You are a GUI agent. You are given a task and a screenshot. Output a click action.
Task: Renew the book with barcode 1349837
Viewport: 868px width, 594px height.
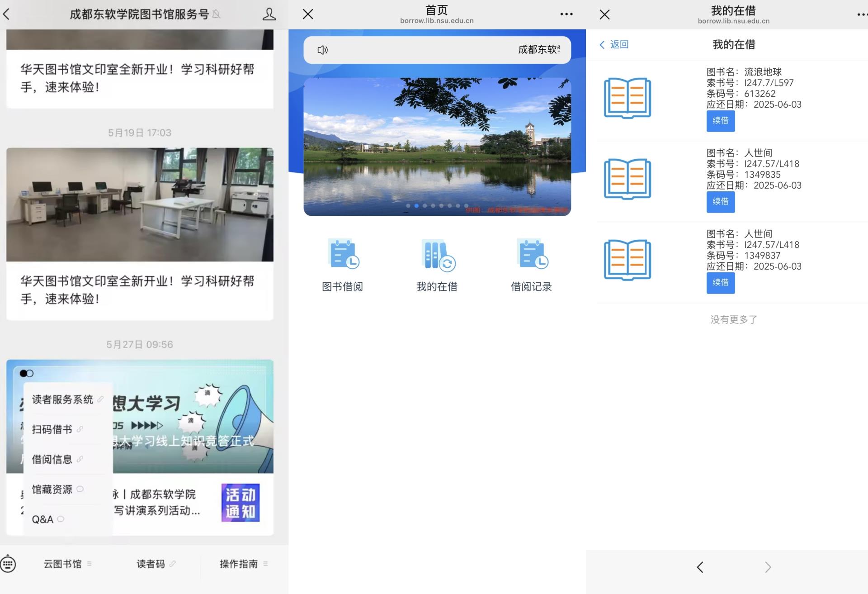[x=720, y=283]
